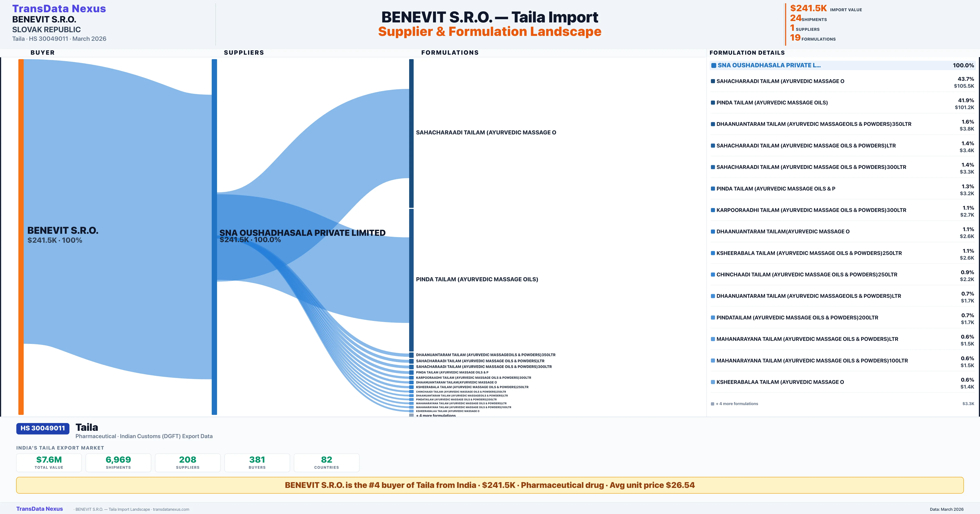Click the SAHACHARAADI TAILAM formulation node
Screen dimensions: 980x514
point(411,133)
